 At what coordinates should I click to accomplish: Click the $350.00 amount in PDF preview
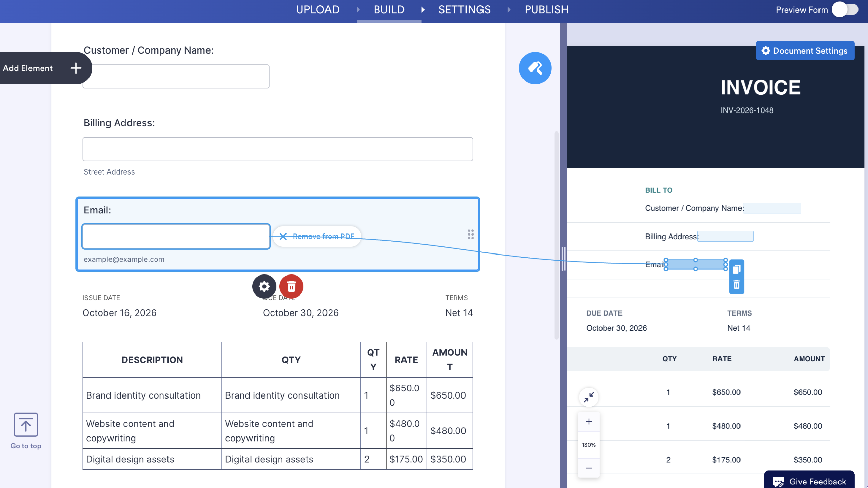[x=808, y=460]
